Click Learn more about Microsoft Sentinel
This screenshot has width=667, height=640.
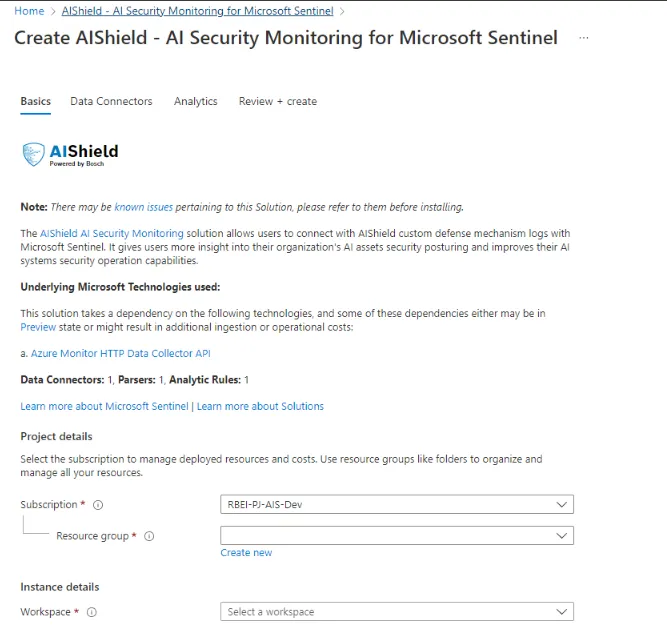tap(104, 406)
